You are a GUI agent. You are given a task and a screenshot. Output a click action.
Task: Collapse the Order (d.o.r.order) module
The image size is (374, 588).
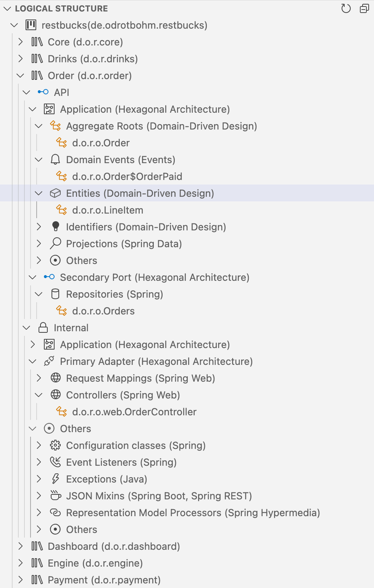pyautogui.click(x=21, y=76)
